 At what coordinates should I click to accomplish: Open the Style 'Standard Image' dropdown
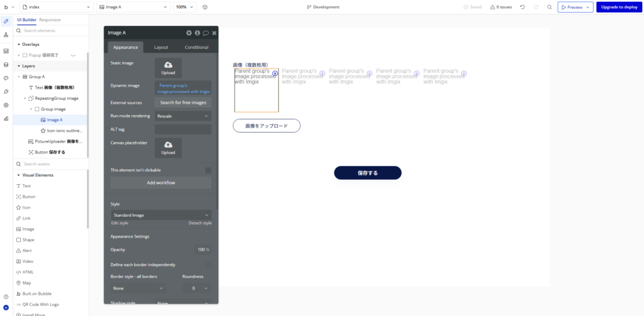pos(161,215)
